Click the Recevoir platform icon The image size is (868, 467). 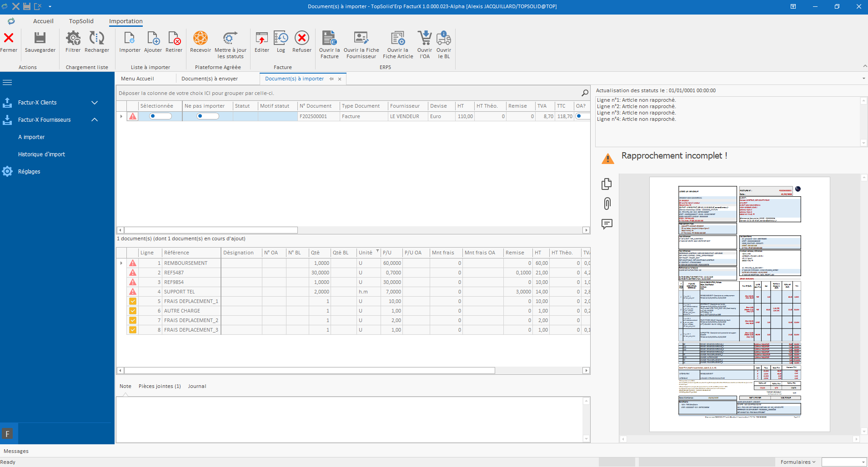tap(200, 39)
